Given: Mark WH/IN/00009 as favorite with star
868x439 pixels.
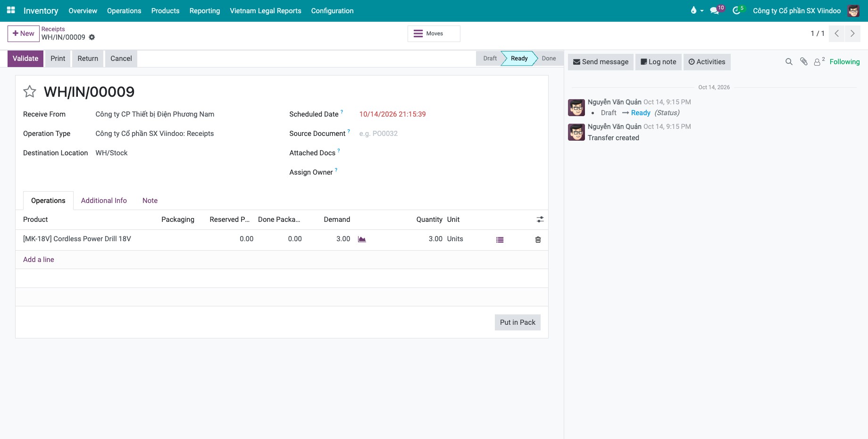Looking at the screenshot, I should click(30, 91).
